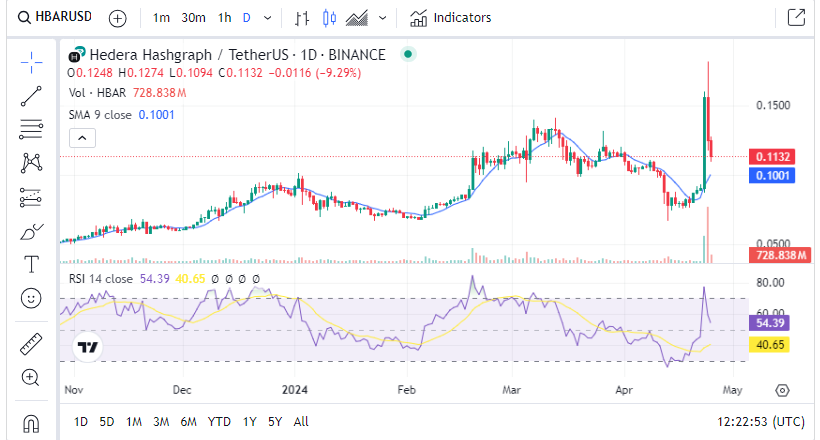Click the add symbol plus icon
Viewport: 820px width, 440px height.
point(118,18)
